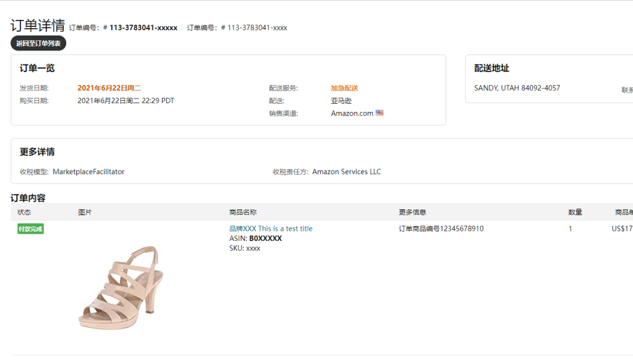Select the bold order number 113-3783041-xxxxx
Image resolution: width=633 pixels, height=364 pixels.
click(144, 28)
